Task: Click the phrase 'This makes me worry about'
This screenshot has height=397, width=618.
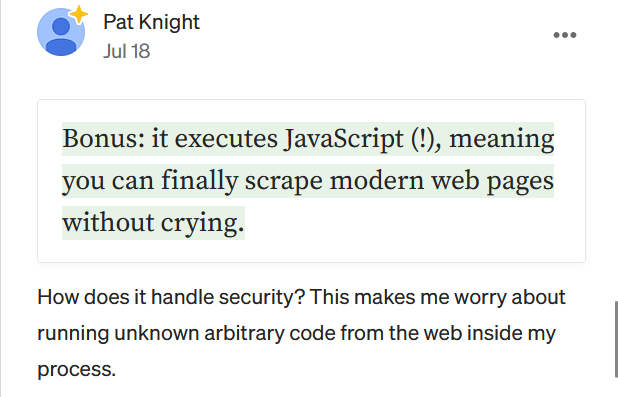Action: pyautogui.click(x=437, y=297)
